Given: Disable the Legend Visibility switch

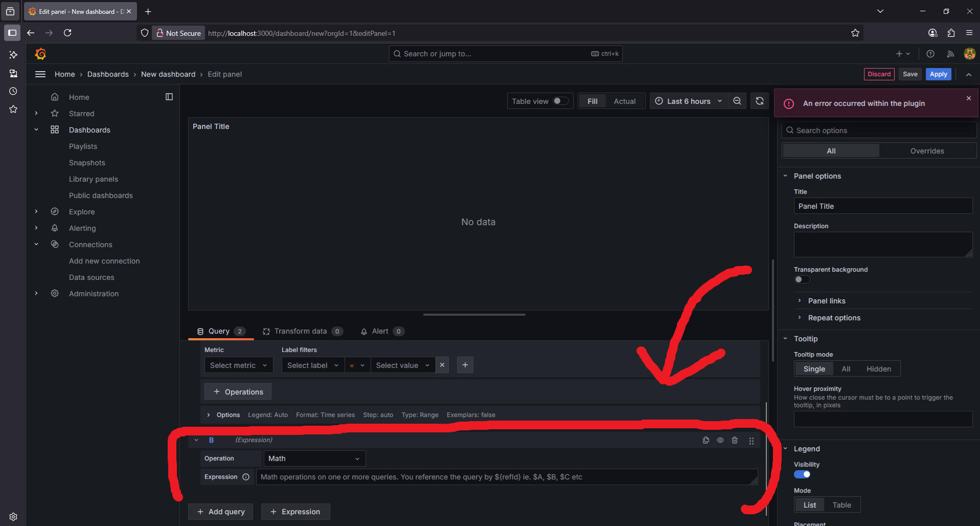Looking at the screenshot, I should [x=802, y=474].
